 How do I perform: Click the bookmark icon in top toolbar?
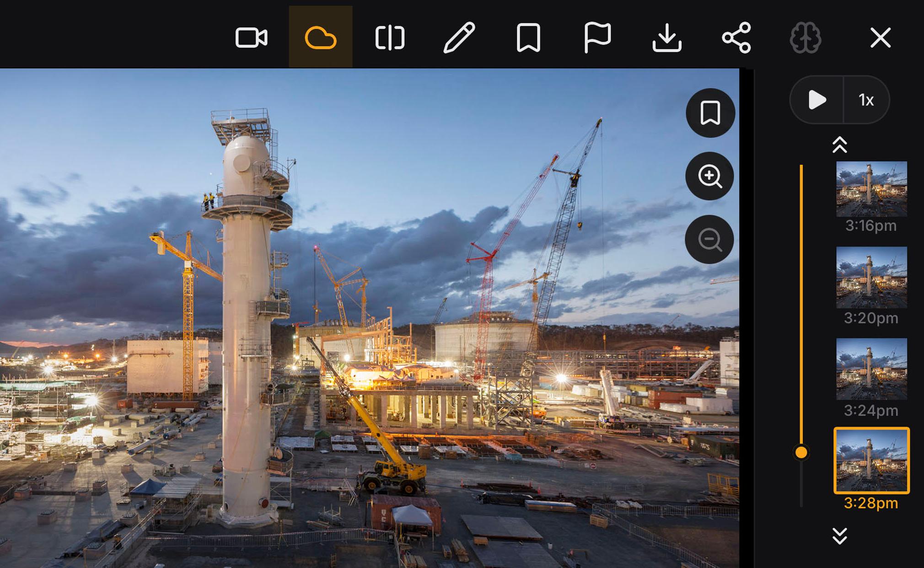(528, 38)
